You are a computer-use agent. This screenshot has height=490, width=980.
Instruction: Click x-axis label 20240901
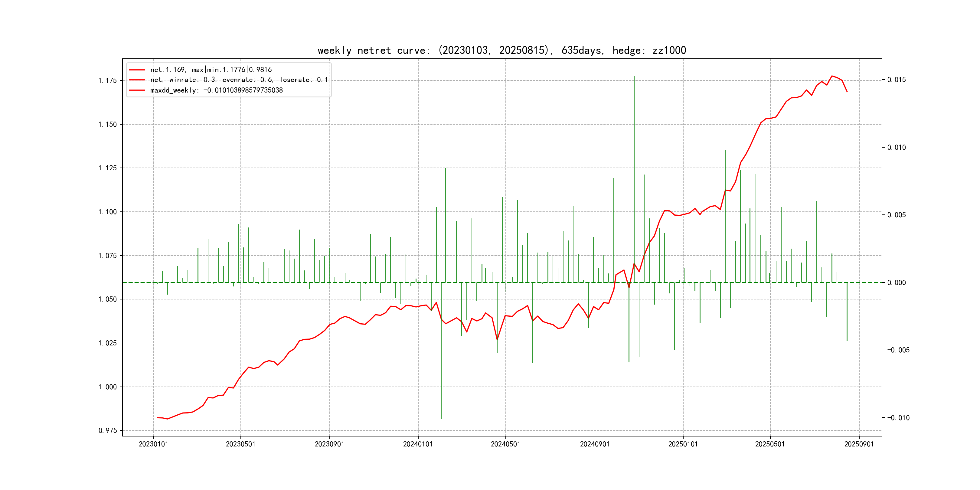[x=595, y=444]
